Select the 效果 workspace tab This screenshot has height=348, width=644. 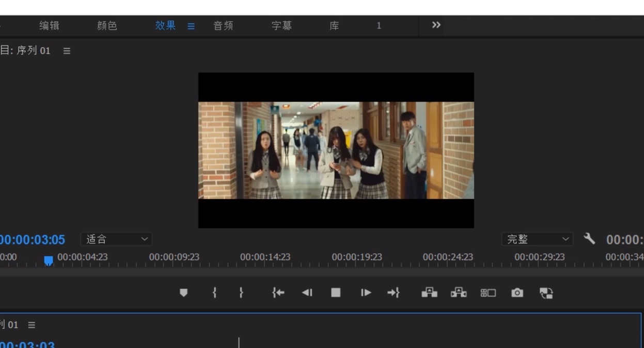point(166,25)
